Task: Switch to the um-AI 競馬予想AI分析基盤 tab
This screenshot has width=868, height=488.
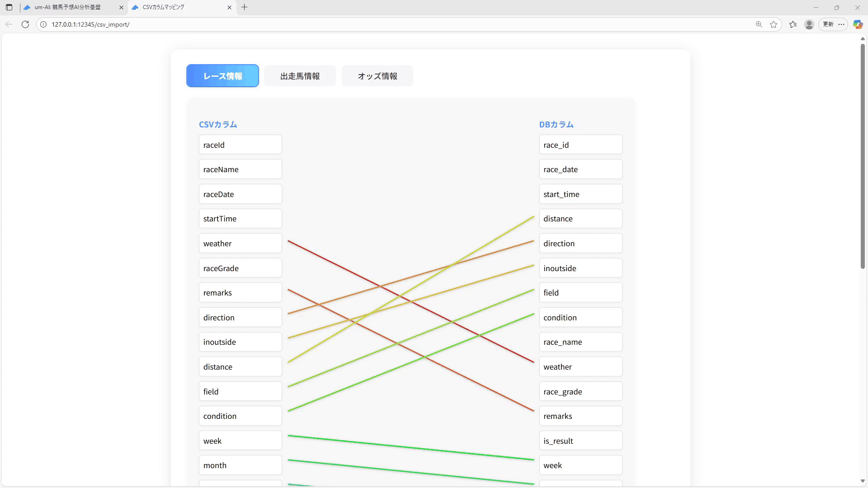Action: coord(68,7)
